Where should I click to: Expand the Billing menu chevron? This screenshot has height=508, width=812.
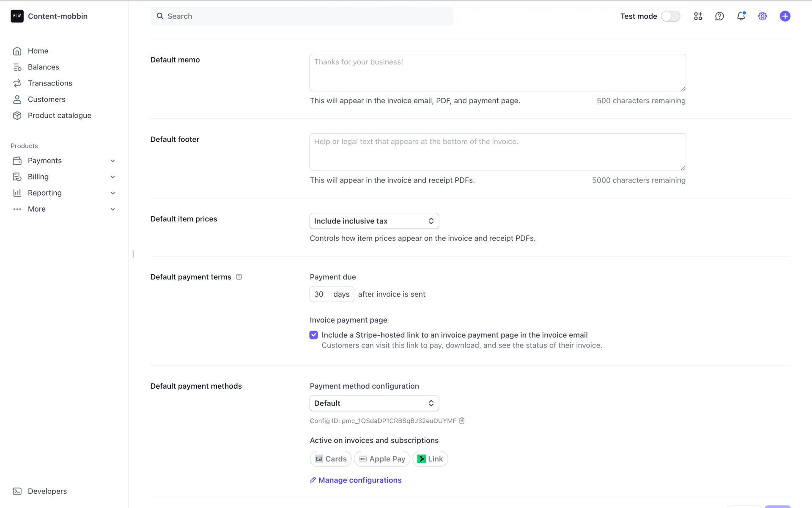pyautogui.click(x=113, y=177)
